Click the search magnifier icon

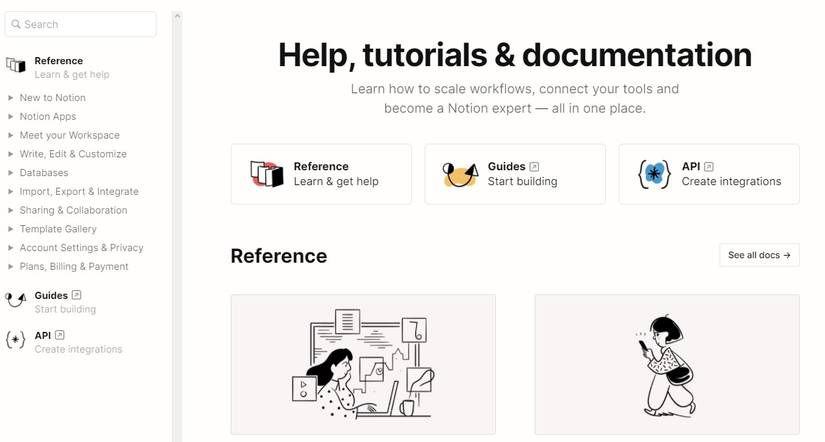[16, 24]
